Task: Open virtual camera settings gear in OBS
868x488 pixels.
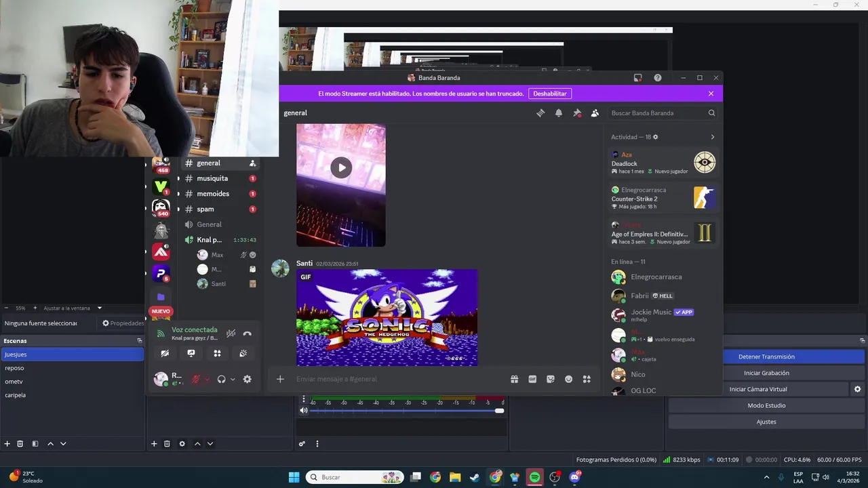Action: (857, 389)
